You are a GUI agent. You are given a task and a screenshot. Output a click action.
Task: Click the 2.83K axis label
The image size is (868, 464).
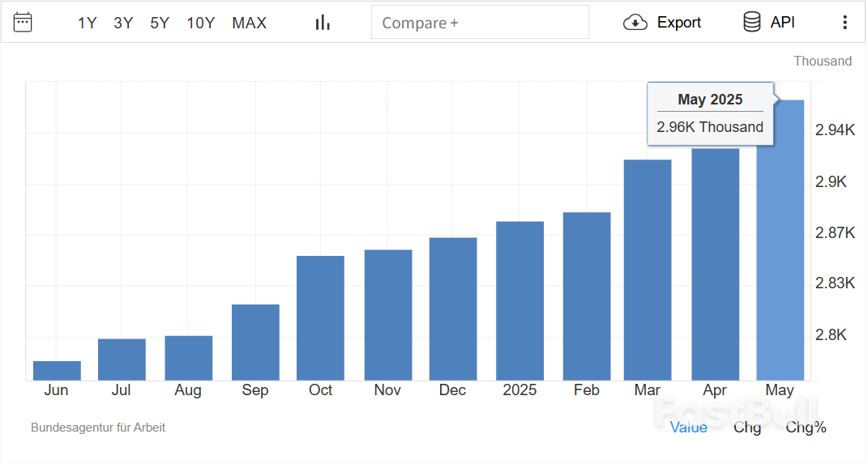tap(835, 283)
